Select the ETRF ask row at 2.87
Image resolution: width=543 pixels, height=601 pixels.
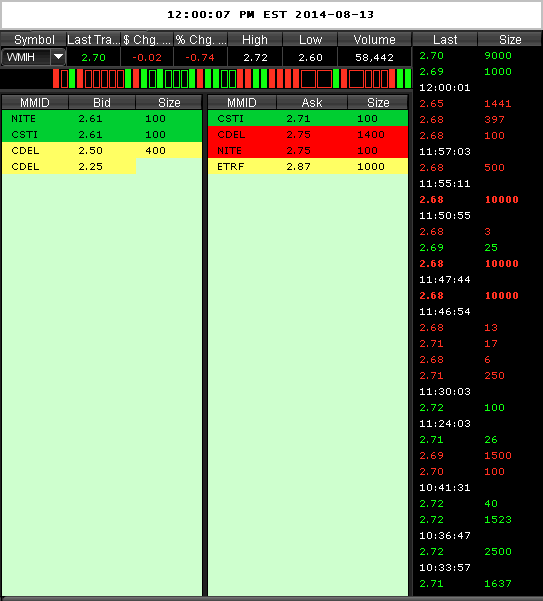308,166
